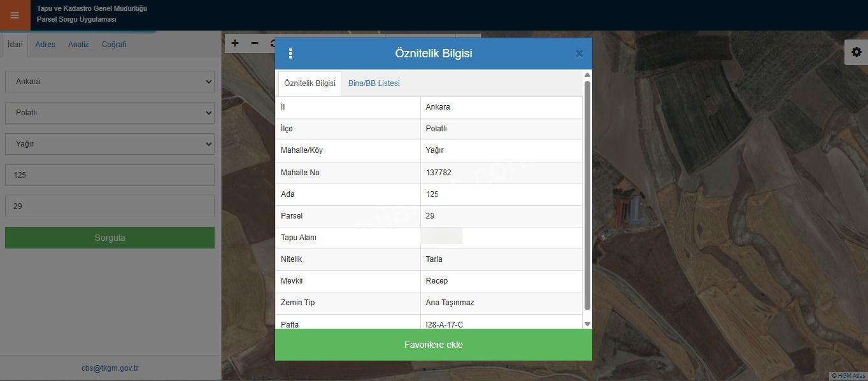Click the Nitelik value Tarla
Viewport: 868px width, 381px height.
434,259
